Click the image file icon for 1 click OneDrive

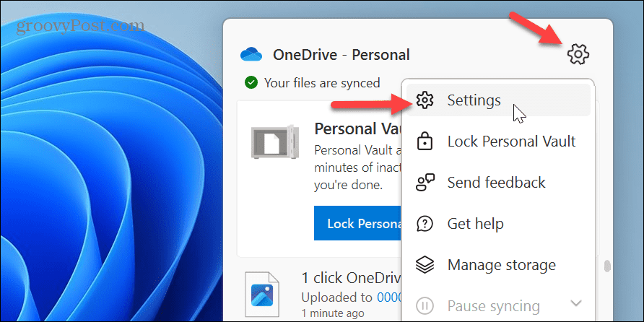click(x=262, y=295)
